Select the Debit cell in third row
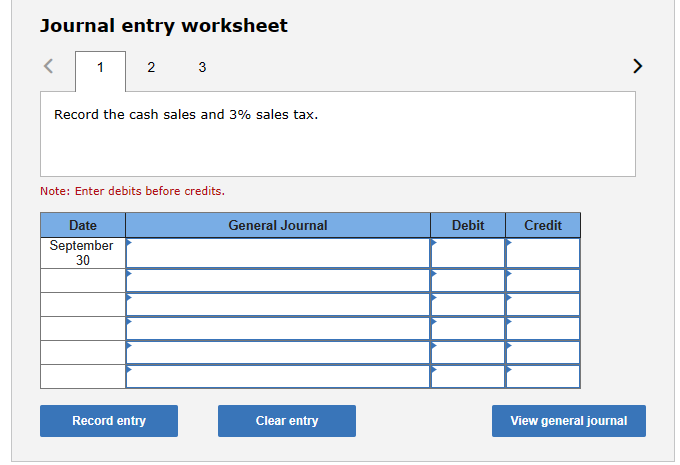 (468, 305)
